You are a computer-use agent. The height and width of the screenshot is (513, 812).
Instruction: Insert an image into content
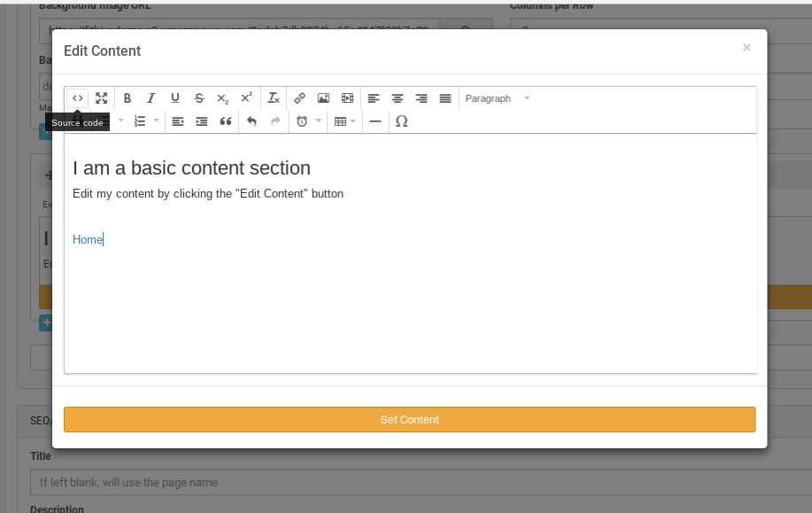(323, 98)
